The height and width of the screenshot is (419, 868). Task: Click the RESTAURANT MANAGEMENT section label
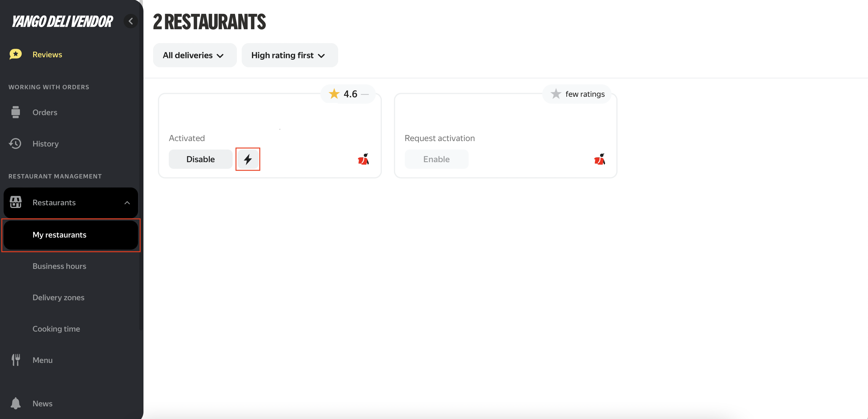coord(55,176)
